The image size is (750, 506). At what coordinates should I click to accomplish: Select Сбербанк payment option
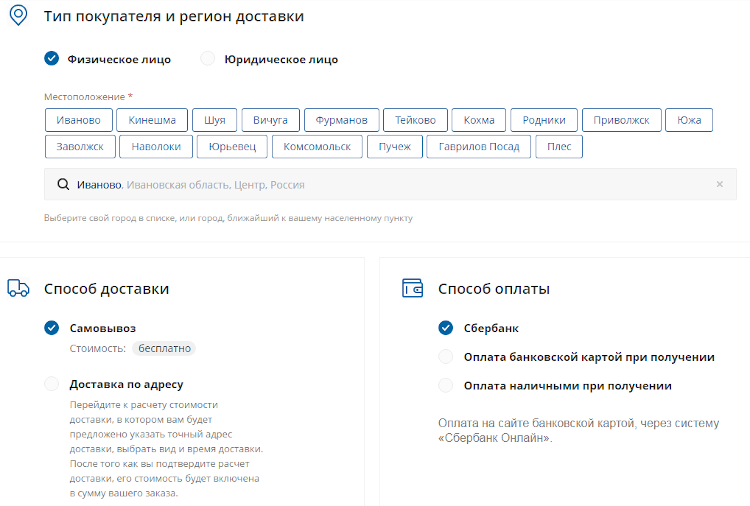[446, 328]
